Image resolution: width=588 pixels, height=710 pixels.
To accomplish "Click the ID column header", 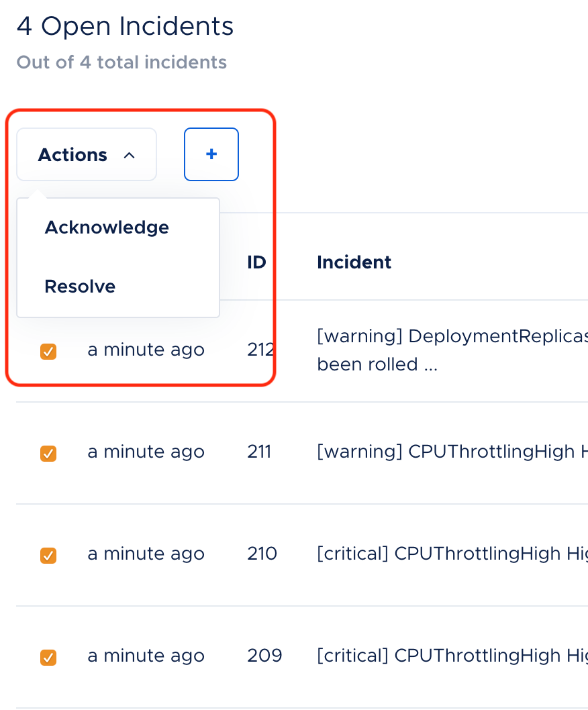I will tap(256, 262).
